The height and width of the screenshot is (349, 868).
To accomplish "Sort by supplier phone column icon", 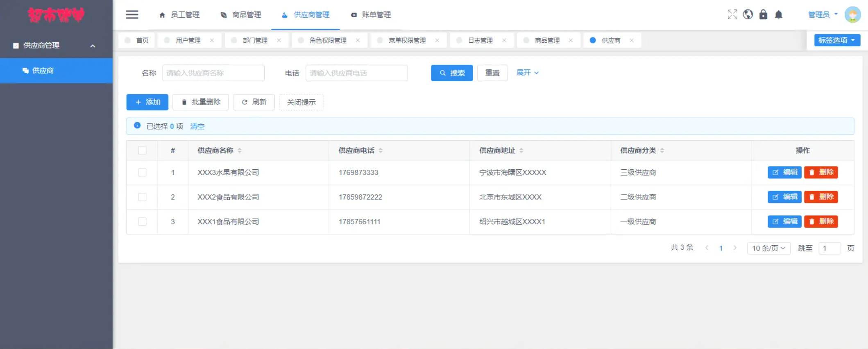I will coord(381,151).
